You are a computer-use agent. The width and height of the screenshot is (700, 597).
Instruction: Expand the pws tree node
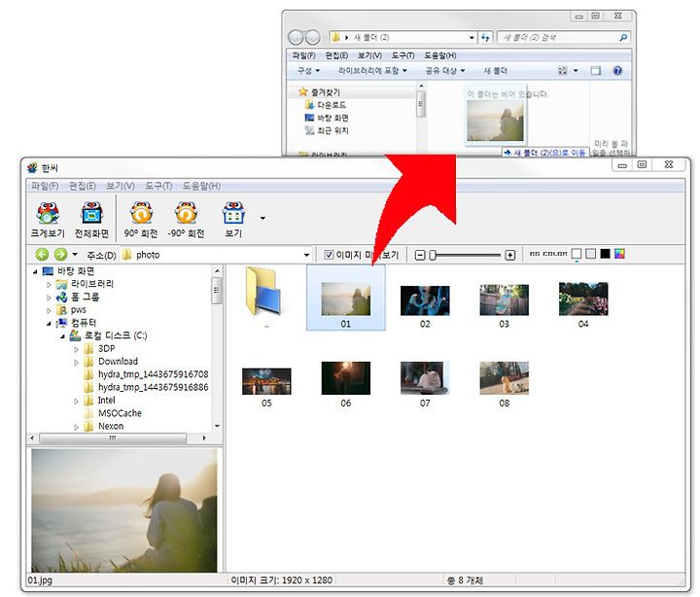49,310
